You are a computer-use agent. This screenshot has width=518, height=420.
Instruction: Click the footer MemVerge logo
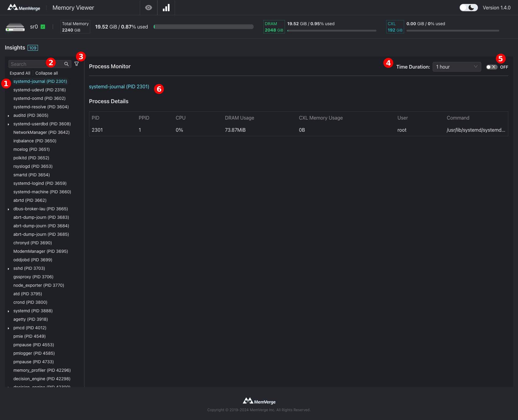click(259, 401)
